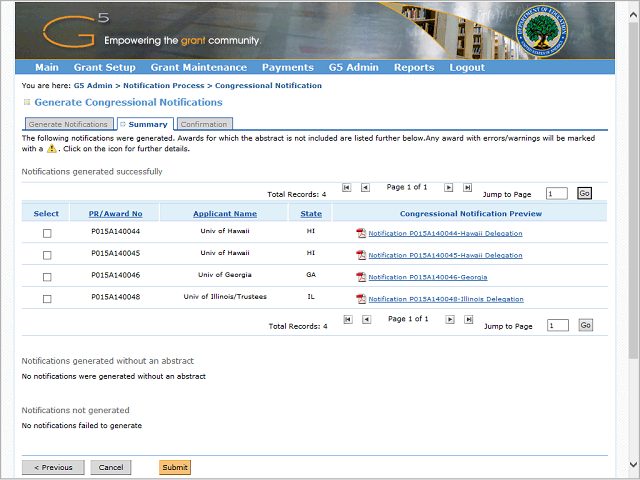Click the orange Submit button
640x480 pixels.
(175, 467)
